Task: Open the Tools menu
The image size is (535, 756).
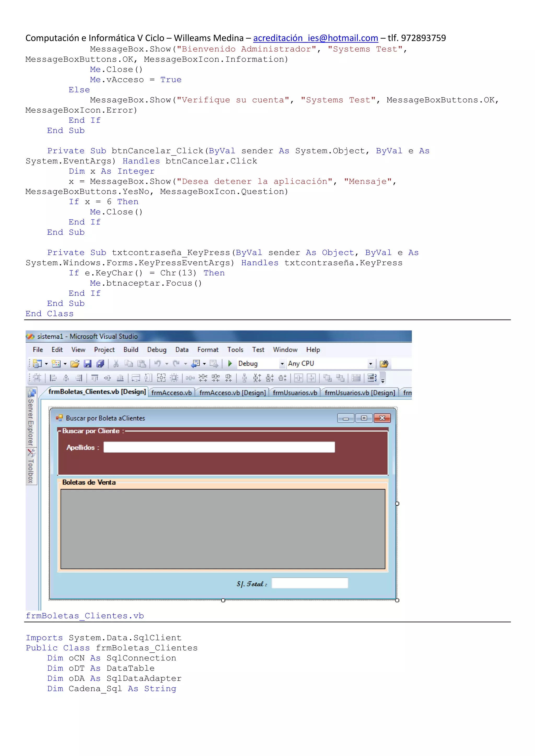Action: click(x=235, y=350)
